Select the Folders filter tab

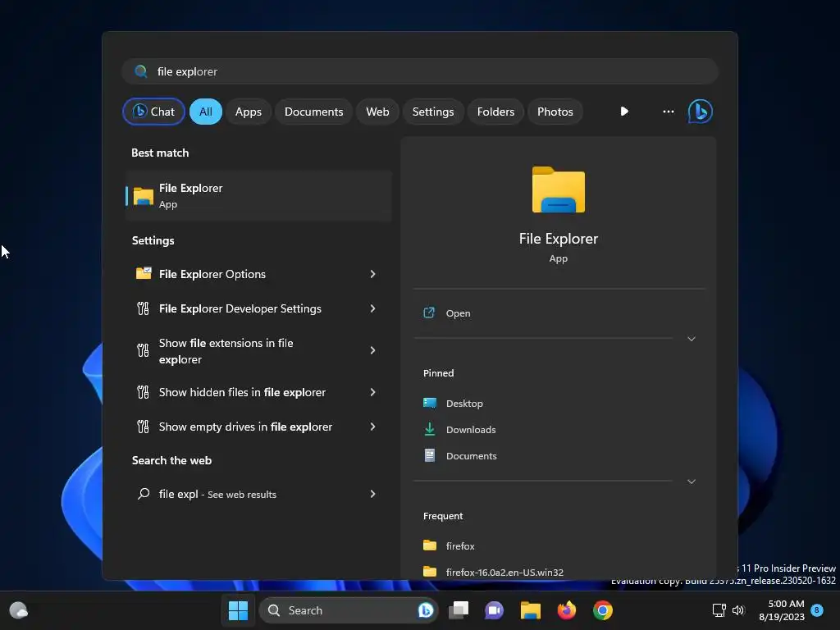tap(495, 112)
